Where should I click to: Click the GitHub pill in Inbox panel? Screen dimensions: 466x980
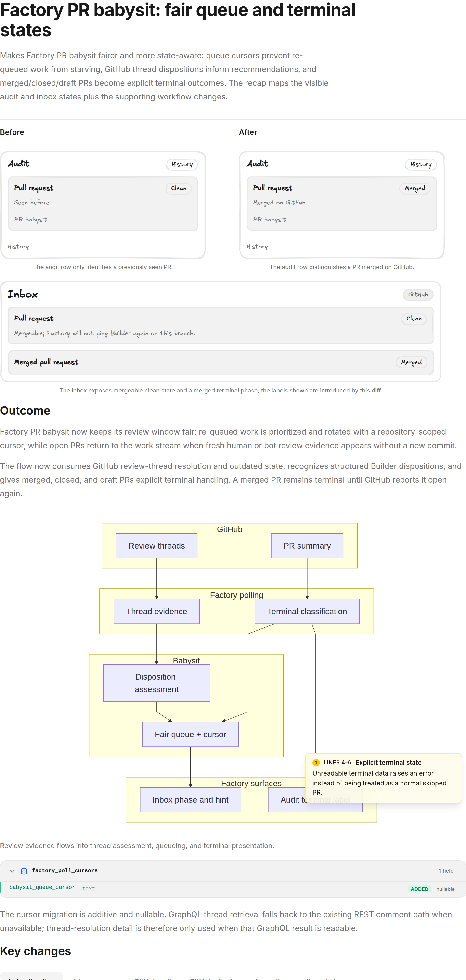pos(418,294)
